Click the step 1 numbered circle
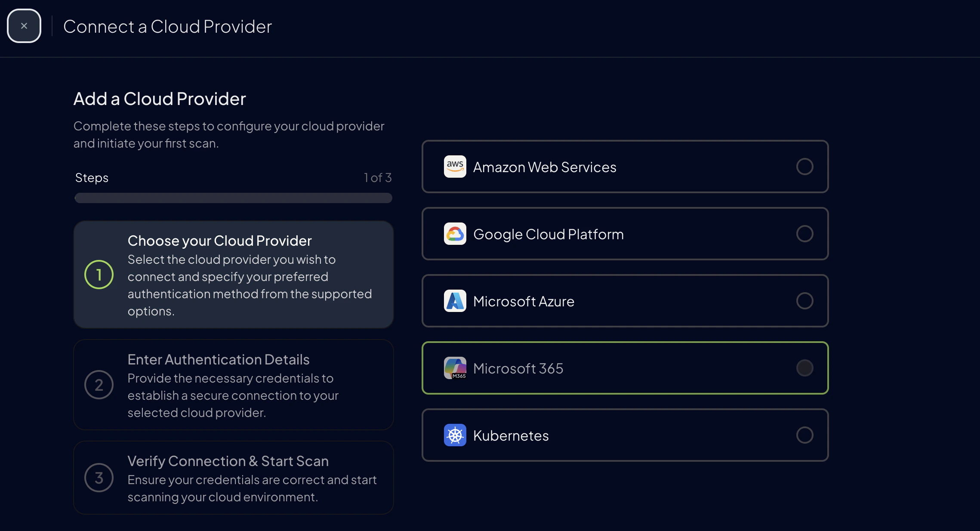 99,274
